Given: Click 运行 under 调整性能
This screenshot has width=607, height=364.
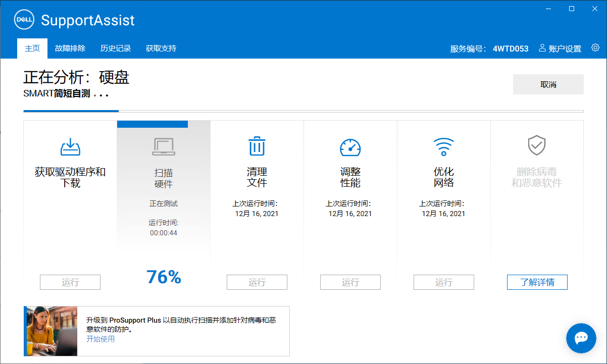Looking at the screenshot, I should pos(350,282).
